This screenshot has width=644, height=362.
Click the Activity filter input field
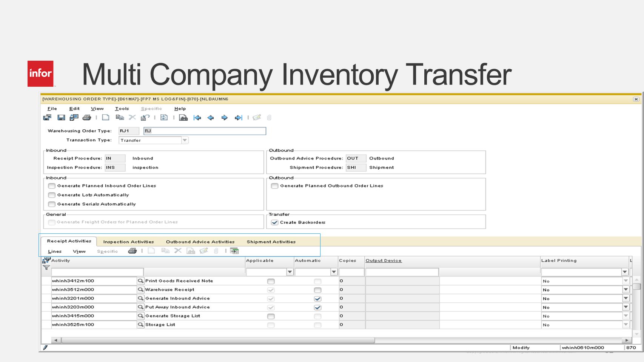coord(97,272)
